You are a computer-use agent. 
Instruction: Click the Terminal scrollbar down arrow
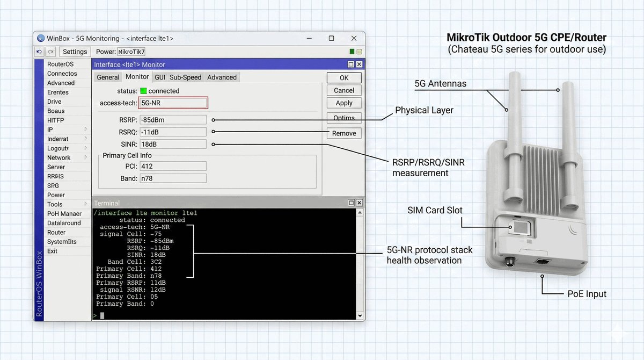[360, 316]
